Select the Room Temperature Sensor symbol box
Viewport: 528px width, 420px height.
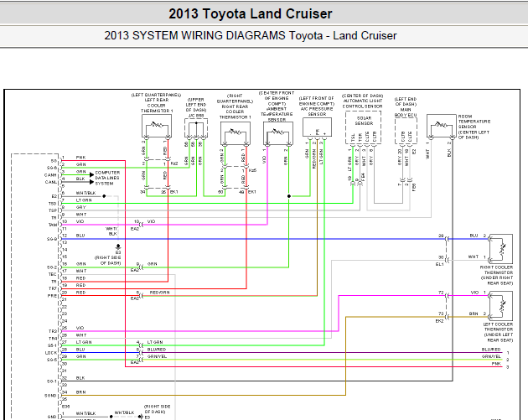click(x=441, y=126)
